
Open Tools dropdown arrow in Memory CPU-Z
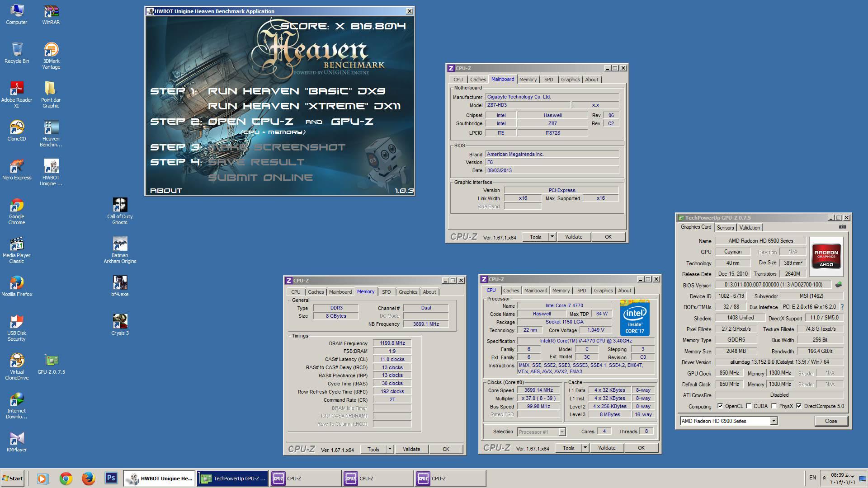coord(390,449)
